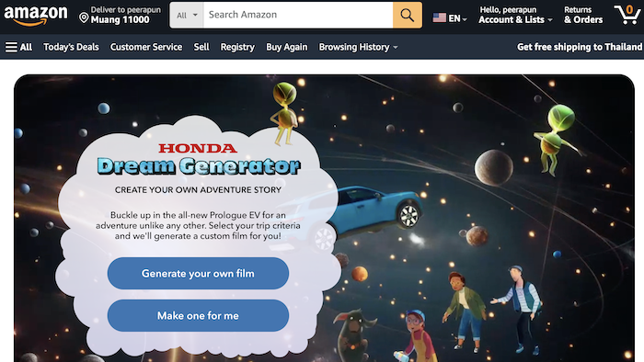Open Today's Deals in navigation bar
644x362 pixels.
tap(71, 47)
